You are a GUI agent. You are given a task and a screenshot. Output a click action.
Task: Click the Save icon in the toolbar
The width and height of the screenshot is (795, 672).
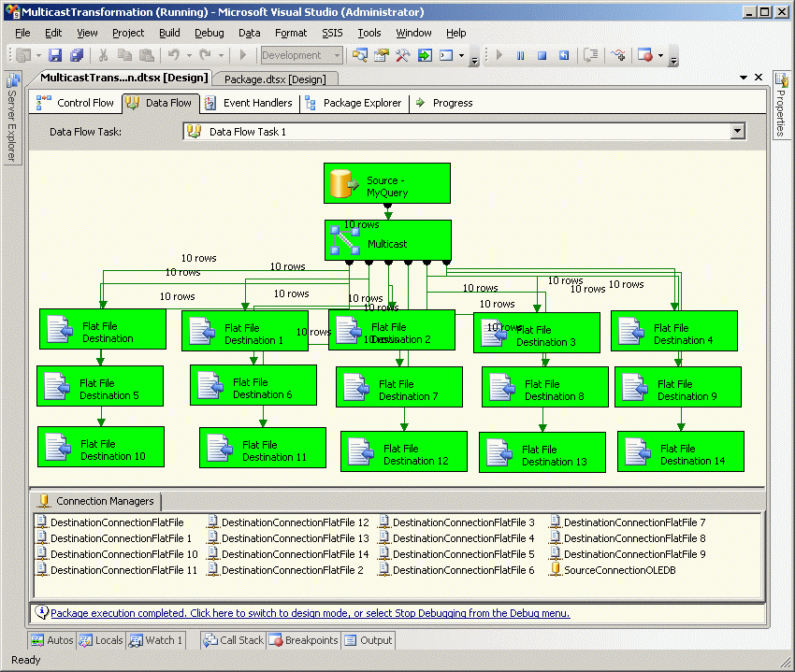click(x=55, y=56)
